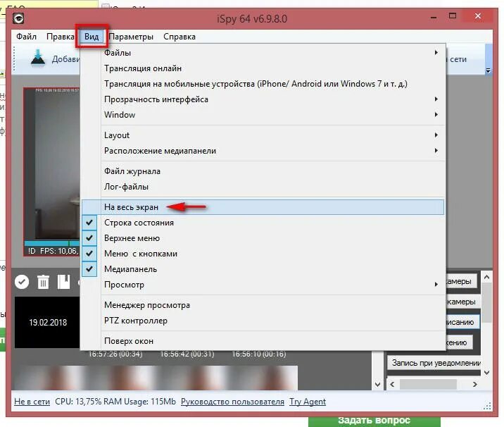Choose Лог-файлы menu entry
This screenshot has width=504, height=427.
pyautogui.click(x=263, y=187)
